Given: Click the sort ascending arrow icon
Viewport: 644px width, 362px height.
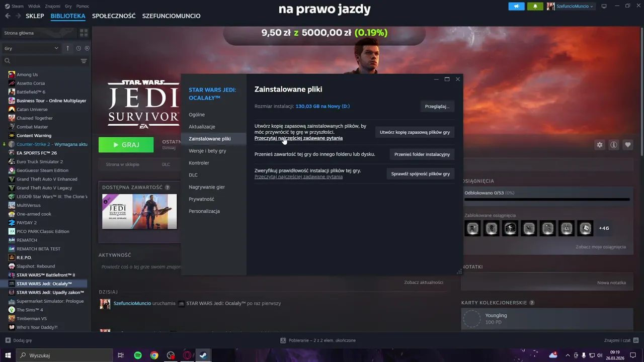Looking at the screenshot, I should tap(68, 48).
